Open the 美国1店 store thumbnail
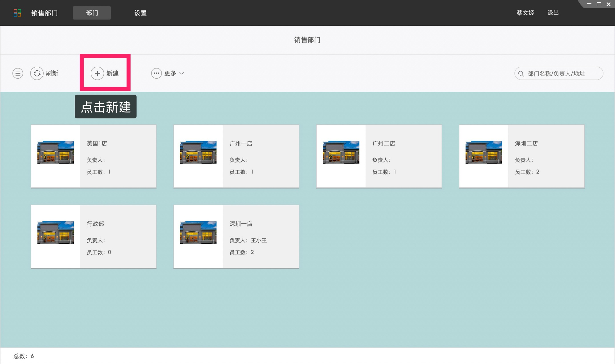 tap(55, 152)
